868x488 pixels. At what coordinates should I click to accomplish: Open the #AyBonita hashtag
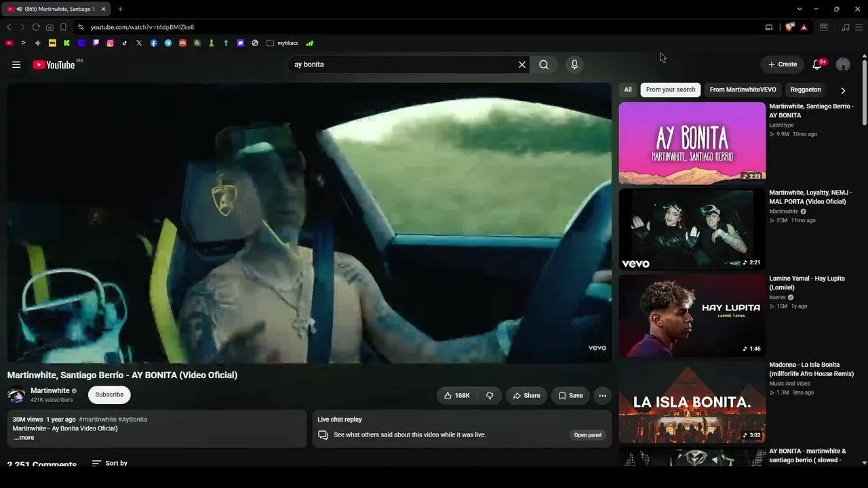[x=133, y=420]
